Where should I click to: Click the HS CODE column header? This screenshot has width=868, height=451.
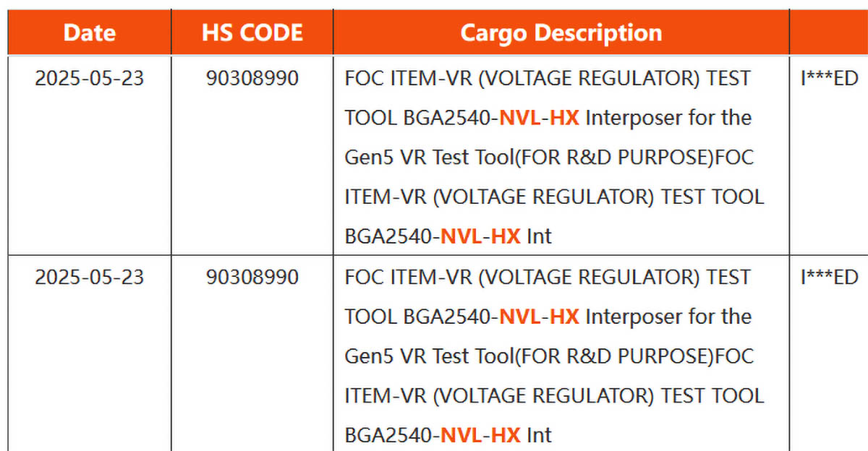252,33
